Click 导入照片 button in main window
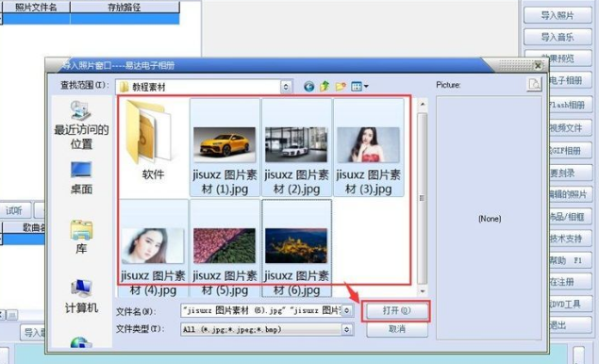The width and height of the screenshot is (599, 364). pos(557,15)
